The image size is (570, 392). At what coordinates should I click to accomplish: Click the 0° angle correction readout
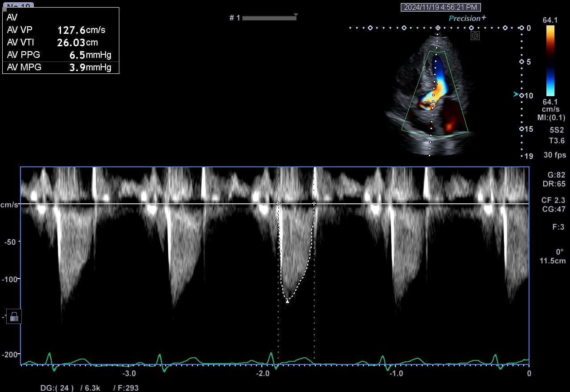pyautogui.click(x=560, y=251)
